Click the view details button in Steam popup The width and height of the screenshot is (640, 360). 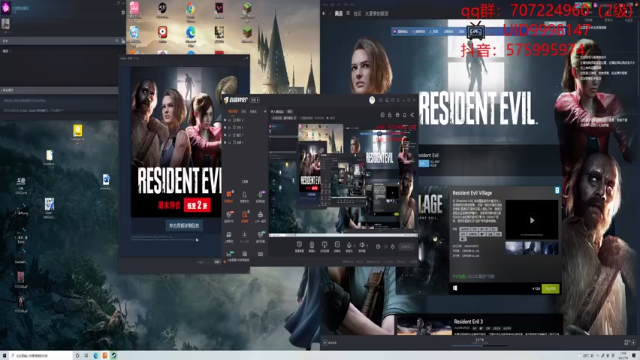pos(184,225)
